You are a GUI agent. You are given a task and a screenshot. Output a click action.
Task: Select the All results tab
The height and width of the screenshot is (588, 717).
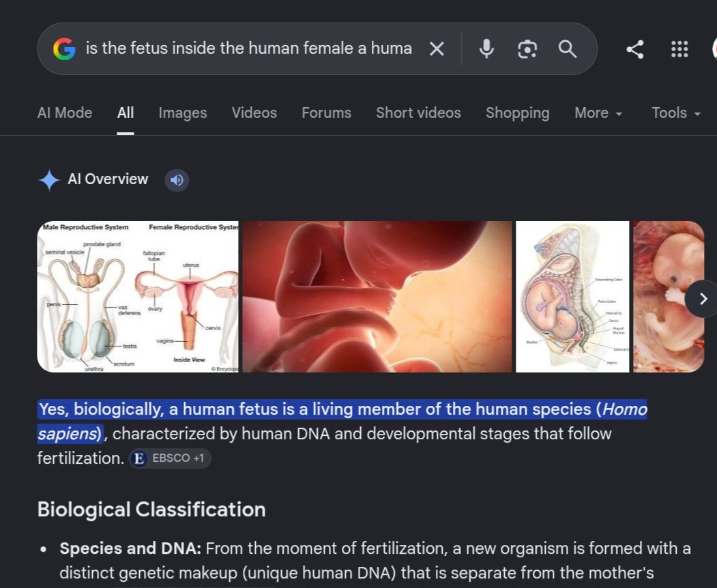[x=126, y=113]
